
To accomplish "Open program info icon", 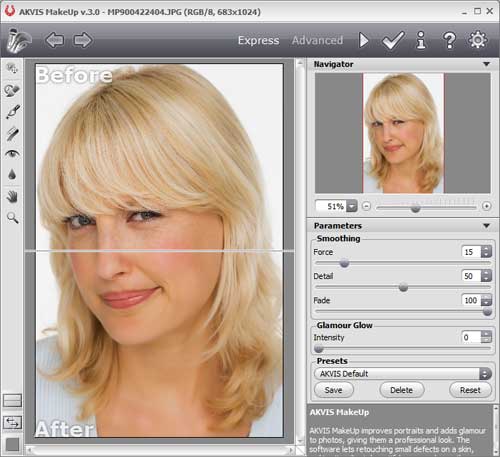I will (x=421, y=40).
